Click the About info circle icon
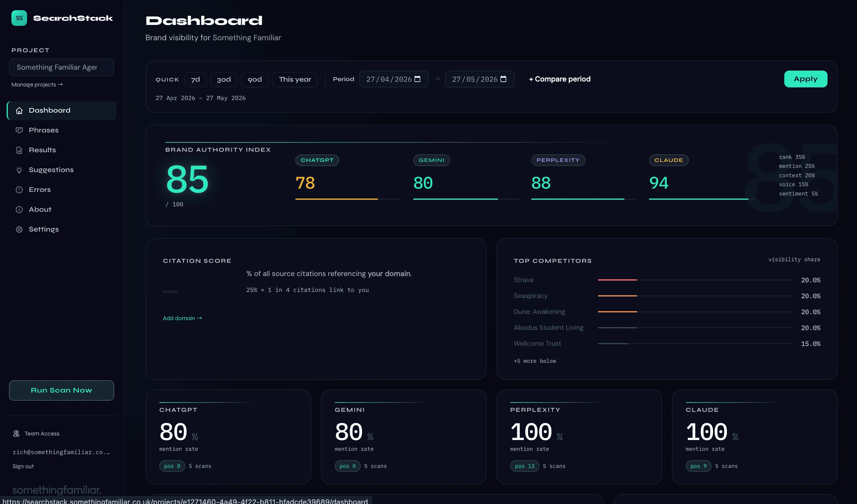857x504 pixels. 19,210
